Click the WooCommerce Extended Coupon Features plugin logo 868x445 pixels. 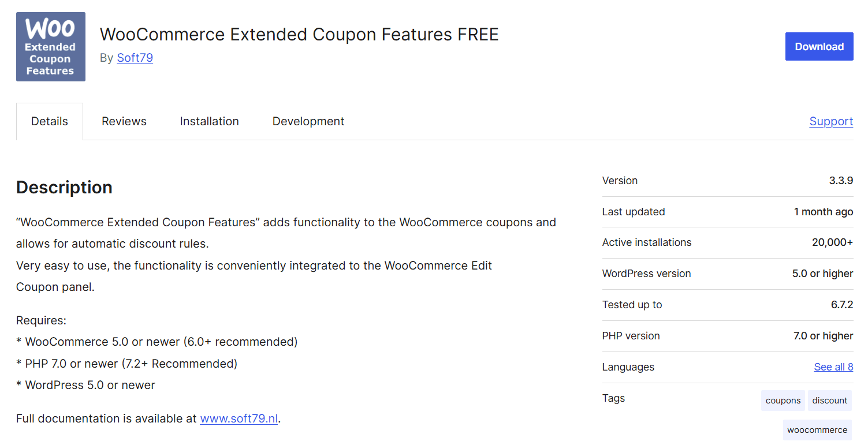pyautogui.click(x=50, y=46)
